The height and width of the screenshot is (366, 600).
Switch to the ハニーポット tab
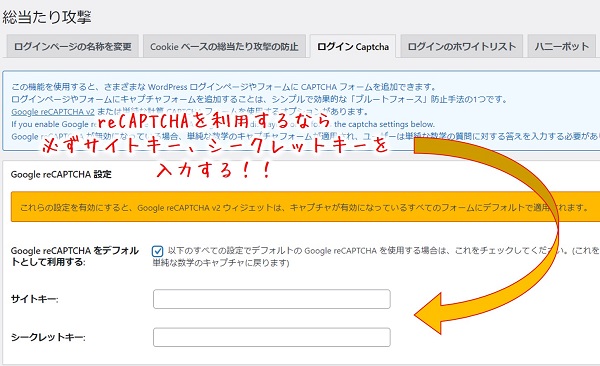[562, 46]
